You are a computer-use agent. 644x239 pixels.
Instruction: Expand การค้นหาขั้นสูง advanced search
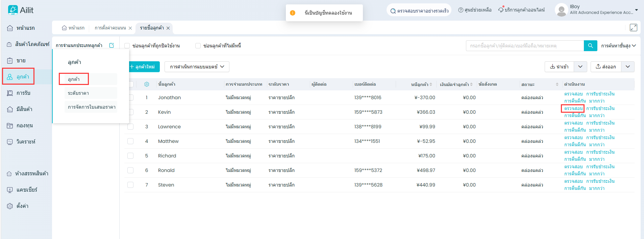[618, 46]
